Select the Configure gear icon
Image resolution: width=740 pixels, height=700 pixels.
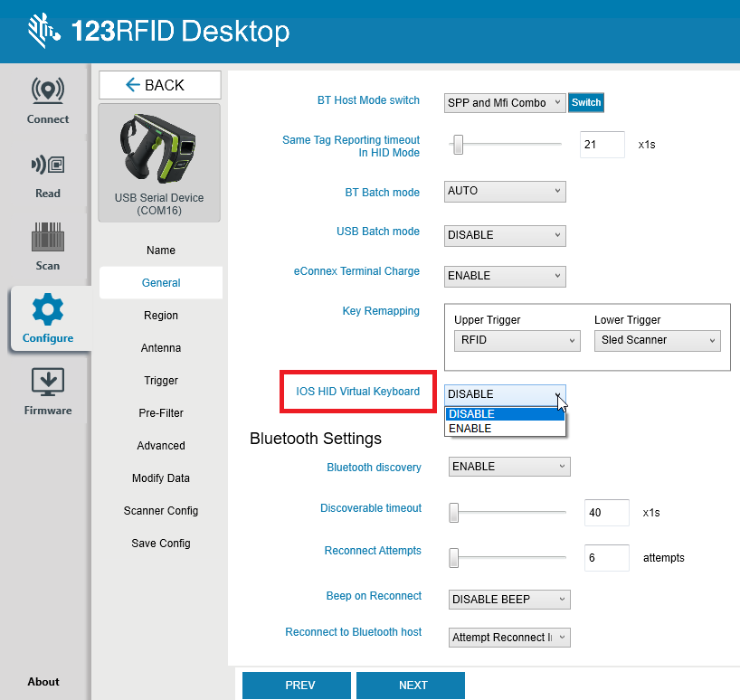pyautogui.click(x=47, y=311)
